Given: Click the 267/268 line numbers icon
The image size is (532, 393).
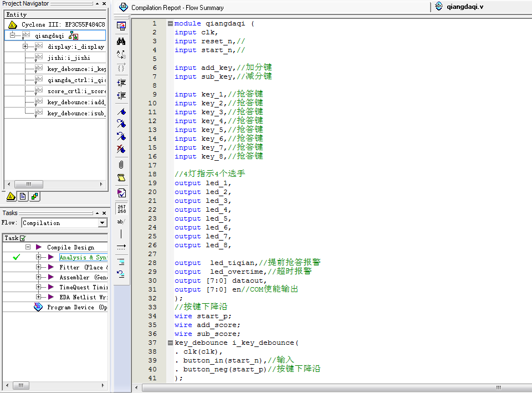Looking at the screenshot, I should [121, 208].
